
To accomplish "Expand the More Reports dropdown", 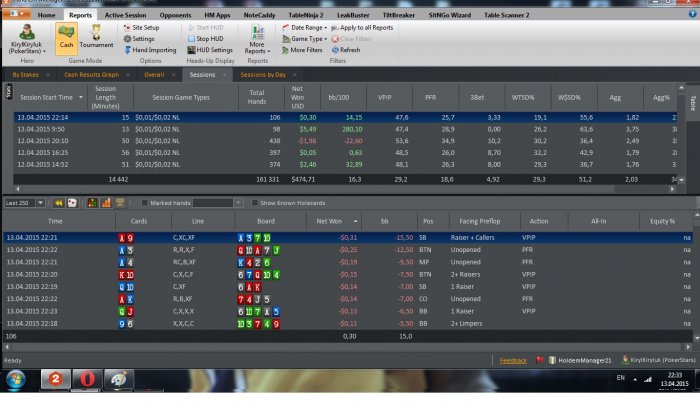I will click(257, 39).
